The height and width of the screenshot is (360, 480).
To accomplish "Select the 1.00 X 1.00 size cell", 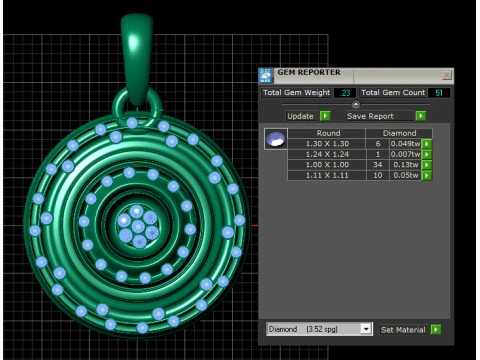I will click(327, 165).
